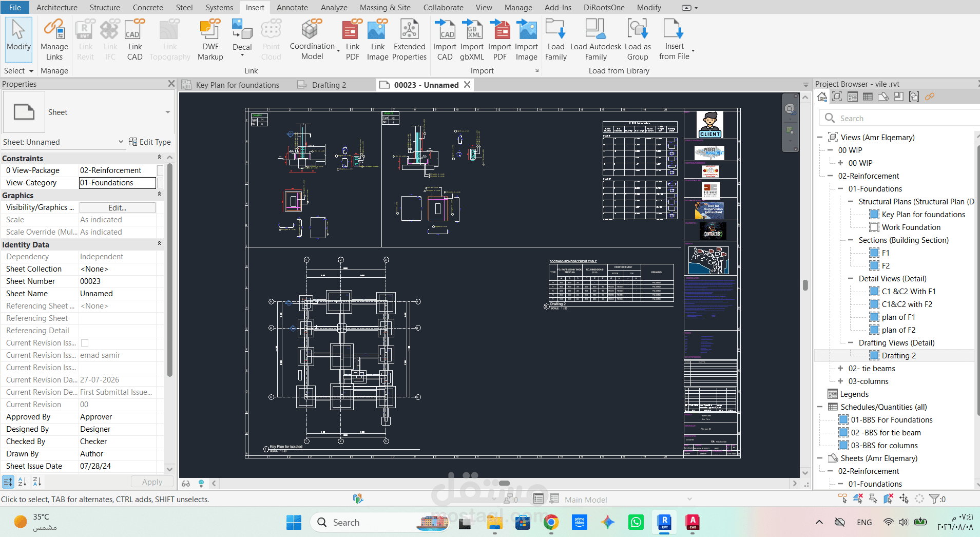Image resolution: width=980 pixels, height=537 pixels.
Task: Click the Edit Type button
Action: (x=149, y=142)
